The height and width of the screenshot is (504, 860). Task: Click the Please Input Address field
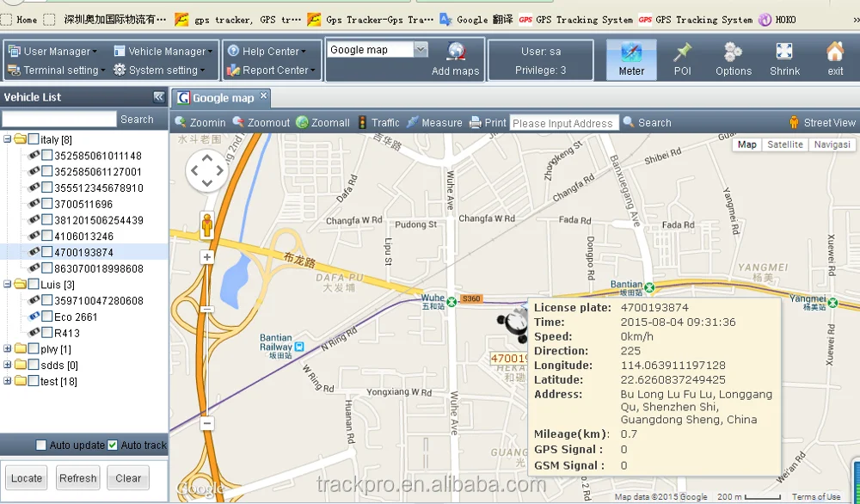tap(564, 122)
